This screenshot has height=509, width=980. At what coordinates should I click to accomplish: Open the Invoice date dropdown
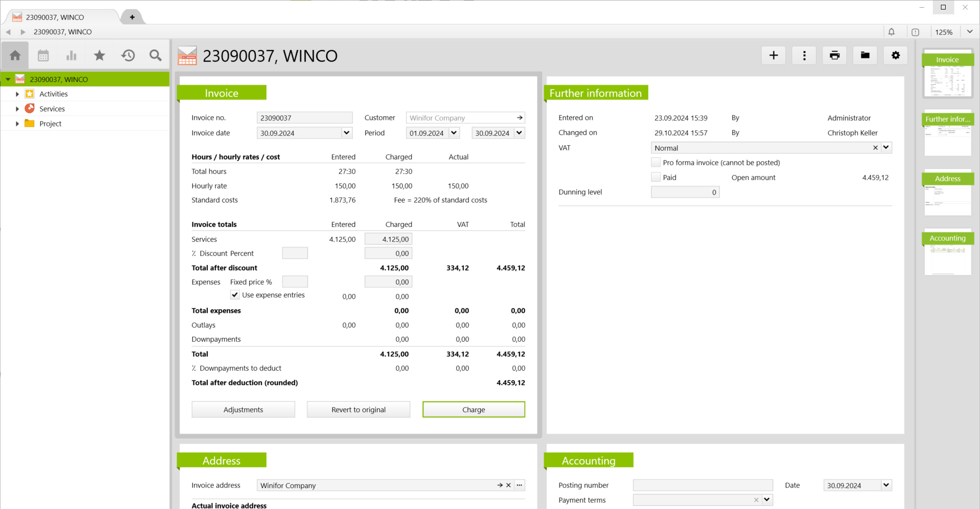[x=347, y=133]
